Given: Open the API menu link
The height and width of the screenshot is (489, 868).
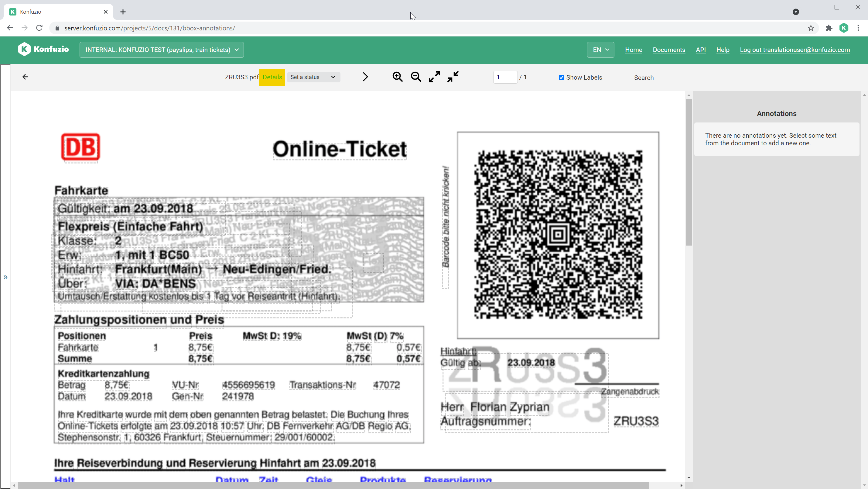Looking at the screenshot, I should click(x=701, y=50).
